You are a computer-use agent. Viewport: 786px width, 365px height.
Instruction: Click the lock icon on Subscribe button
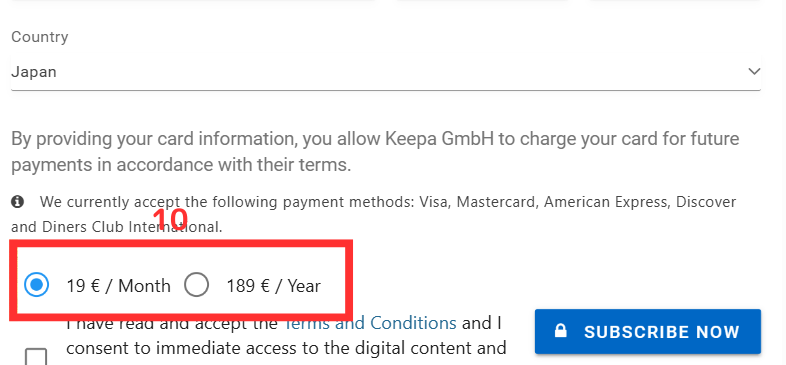pyautogui.click(x=560, y=331)
